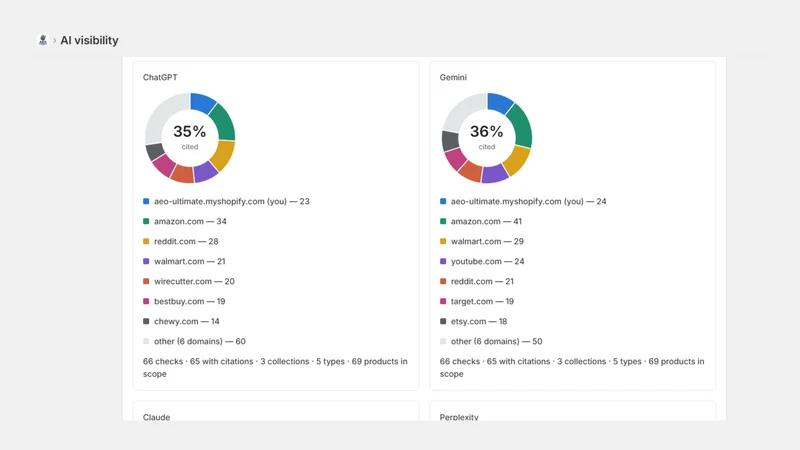Viewport: 800px width, 450px height.
Task: Select the other (6 domains) — 50 entry
Action: 496,341
